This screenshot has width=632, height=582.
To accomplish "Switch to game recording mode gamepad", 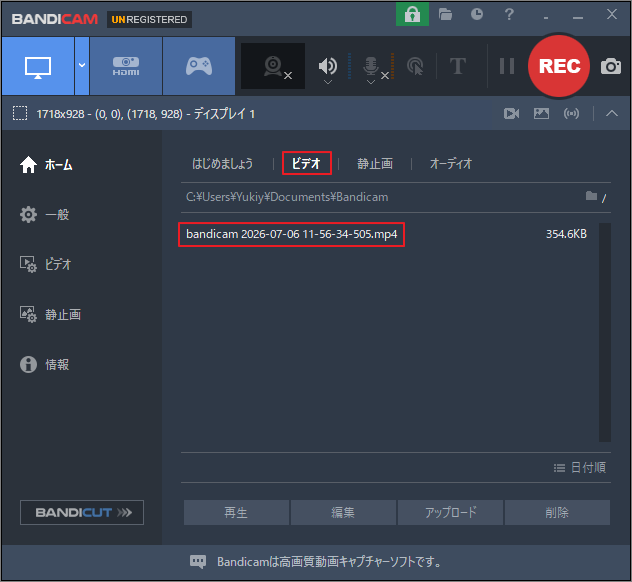I will coord(199,67).
